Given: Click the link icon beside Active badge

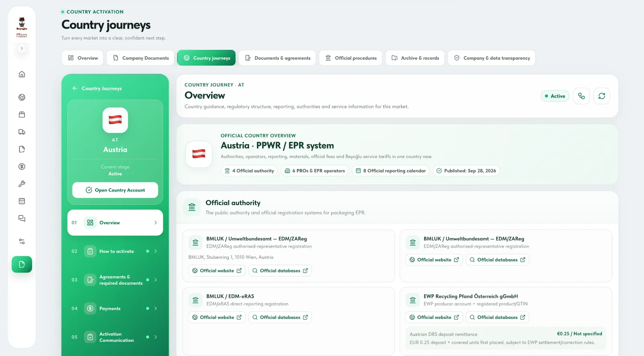Looking at the screenshot, I should tap(581, 96).
